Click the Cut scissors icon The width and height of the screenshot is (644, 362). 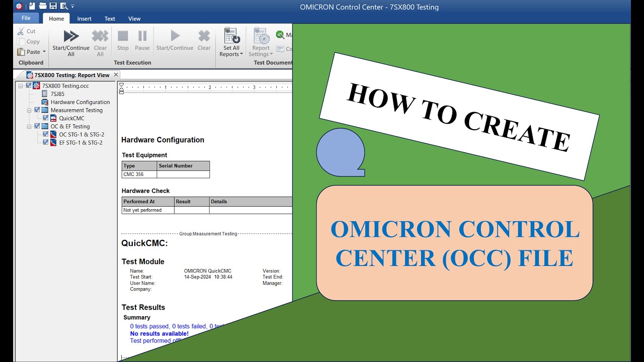click(21, 31)
